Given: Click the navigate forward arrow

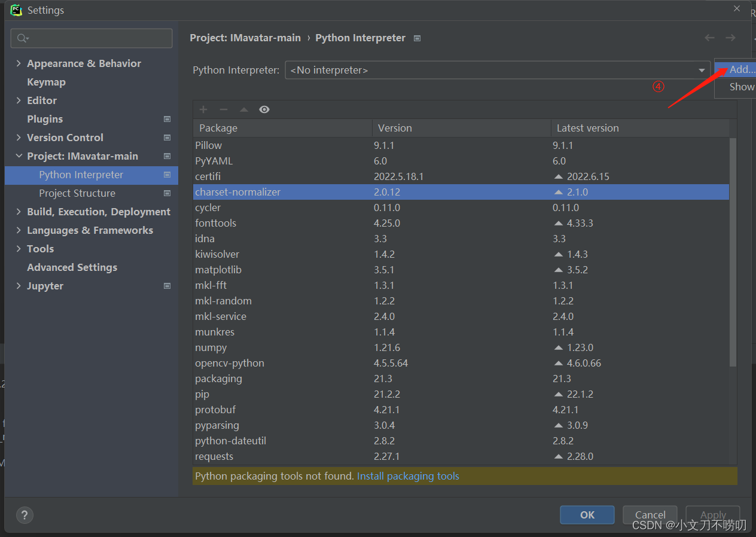Looking at the screenshot, I should coord(730,38).
